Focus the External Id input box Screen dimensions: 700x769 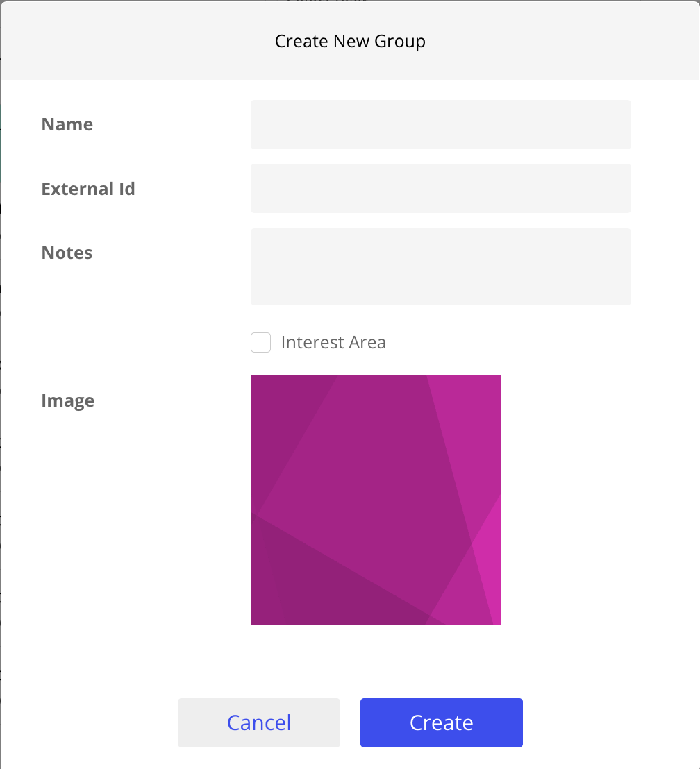(440, 188)
